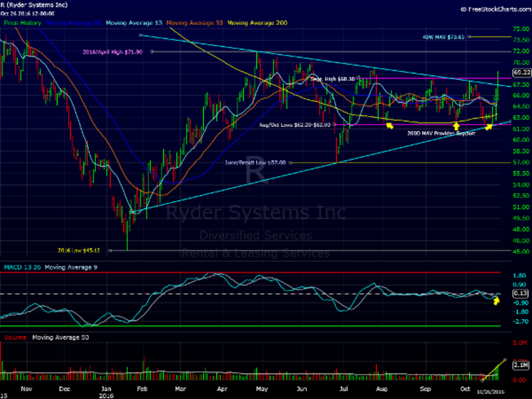Click the Jan 2016 label on the time axis
The image size is (532, 399).
coord(106,392)
